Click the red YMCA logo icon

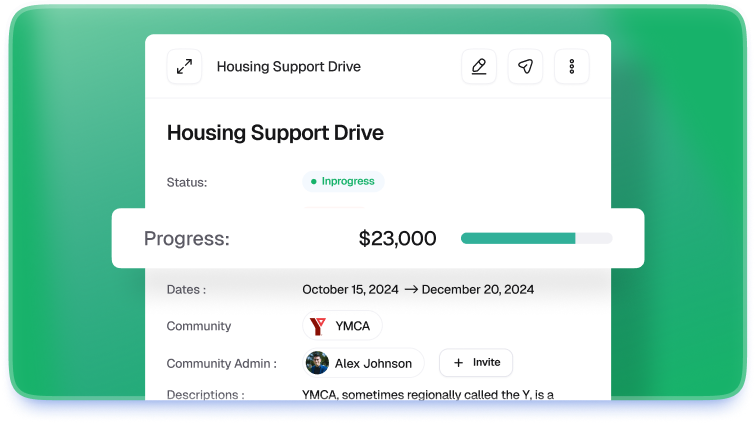tap(318, 326)
